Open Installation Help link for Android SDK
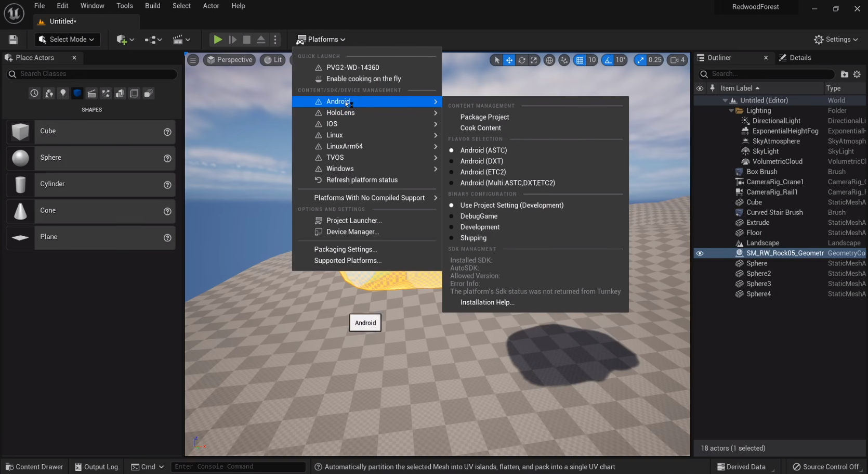The image size is (868, 474). click(487, 303)
